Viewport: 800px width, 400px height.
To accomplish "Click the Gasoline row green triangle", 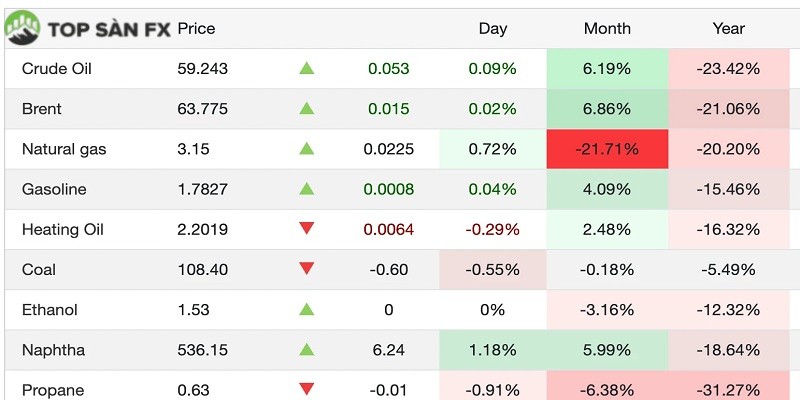I will tap(307, 189).
